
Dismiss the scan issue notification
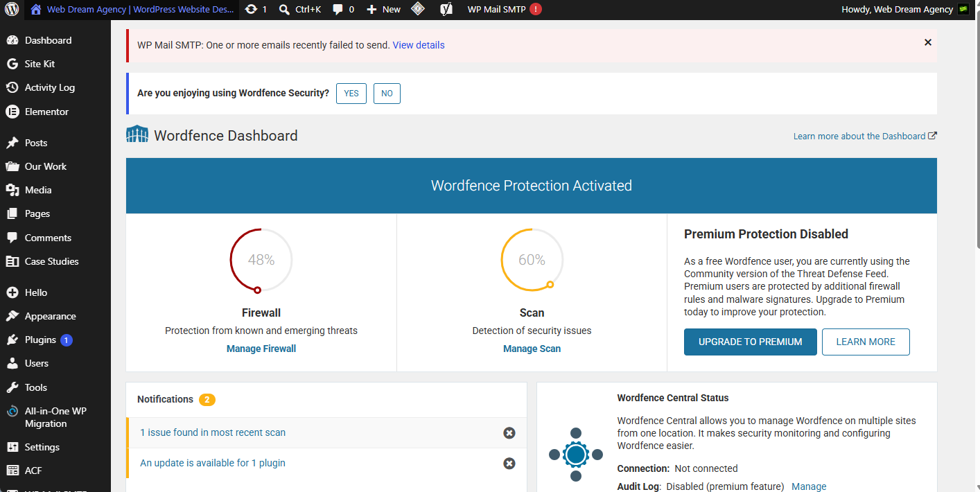509,433
